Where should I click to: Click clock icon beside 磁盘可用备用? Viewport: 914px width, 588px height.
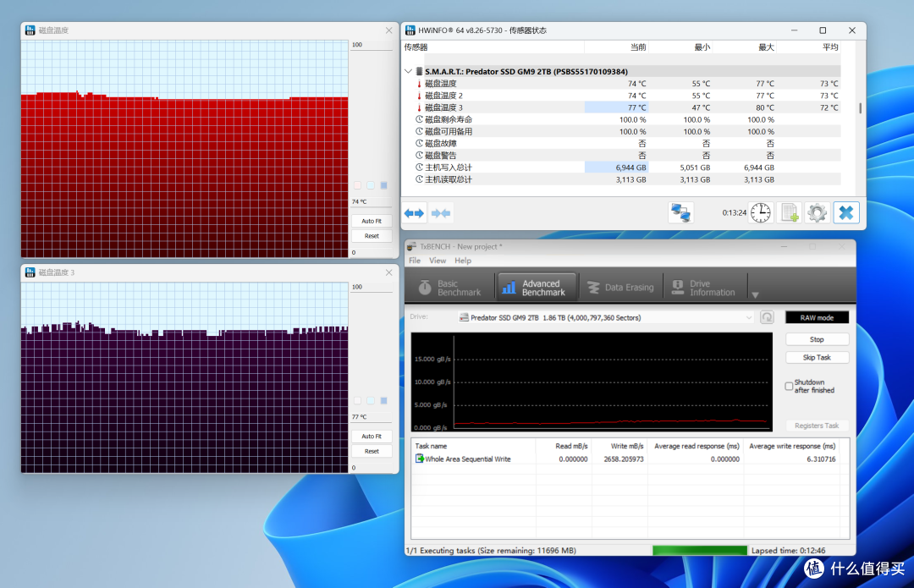pyautogui.click(x=419, y=132)
